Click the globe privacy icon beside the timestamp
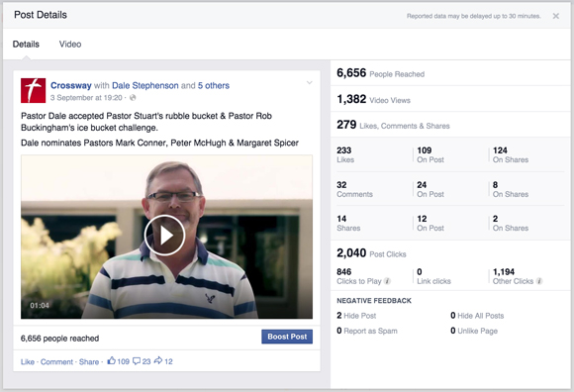This screenshot has height=392, width=574. 133,97
